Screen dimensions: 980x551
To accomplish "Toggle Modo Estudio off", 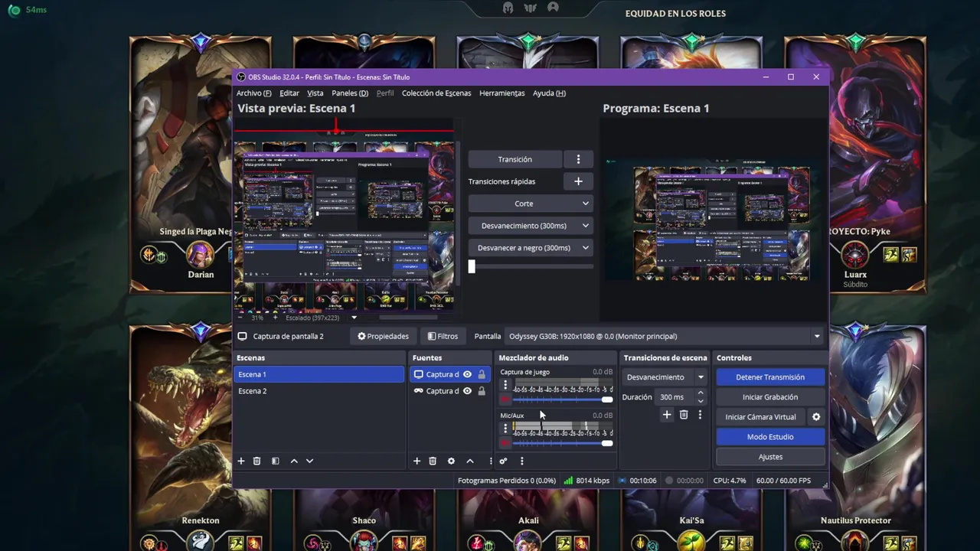I will pyautogui.click(x=770, y=437).
